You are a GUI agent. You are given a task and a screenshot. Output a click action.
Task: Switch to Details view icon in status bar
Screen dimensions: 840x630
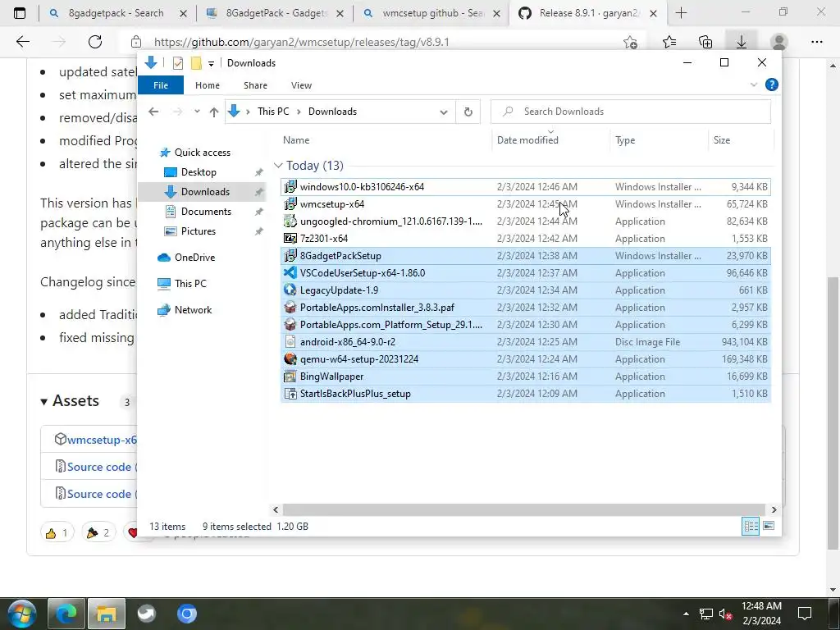coord(750,526)
